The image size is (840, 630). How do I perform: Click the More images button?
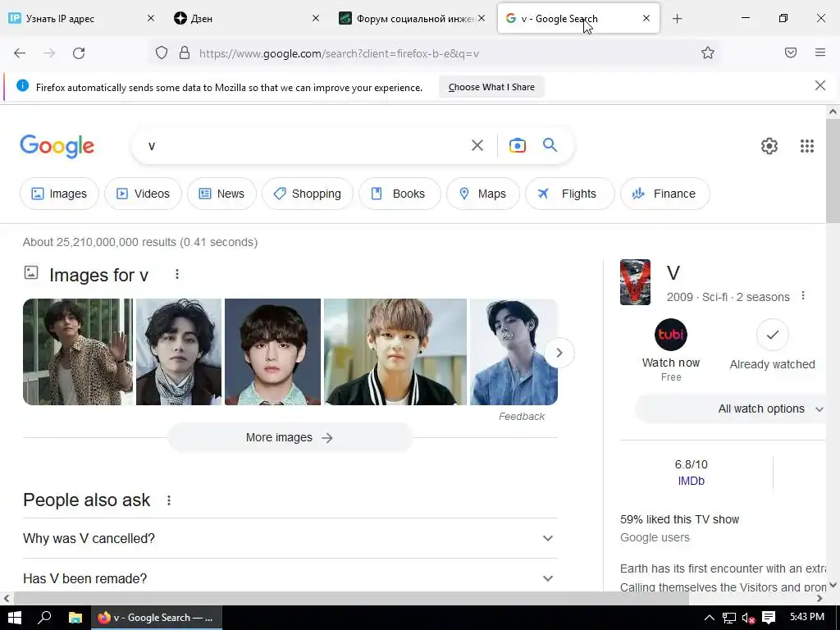coord(290,438)
